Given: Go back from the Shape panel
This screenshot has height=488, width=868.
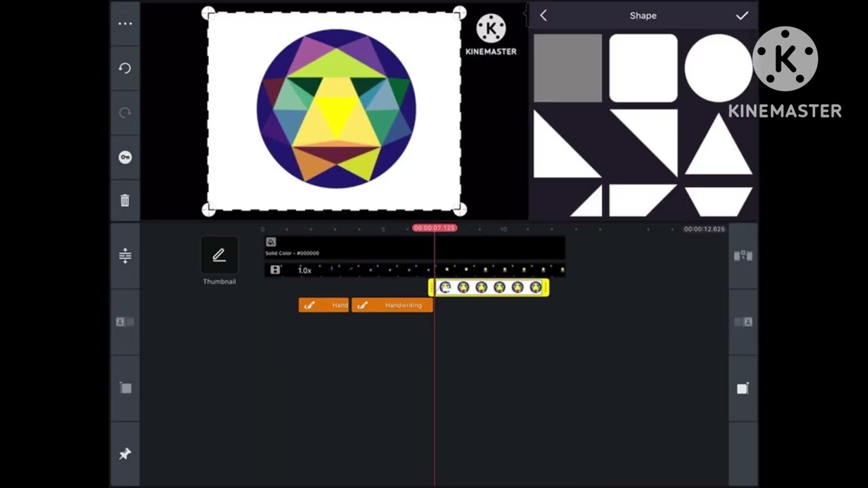Looking at the screenshot, I should (x=543, y=16).
